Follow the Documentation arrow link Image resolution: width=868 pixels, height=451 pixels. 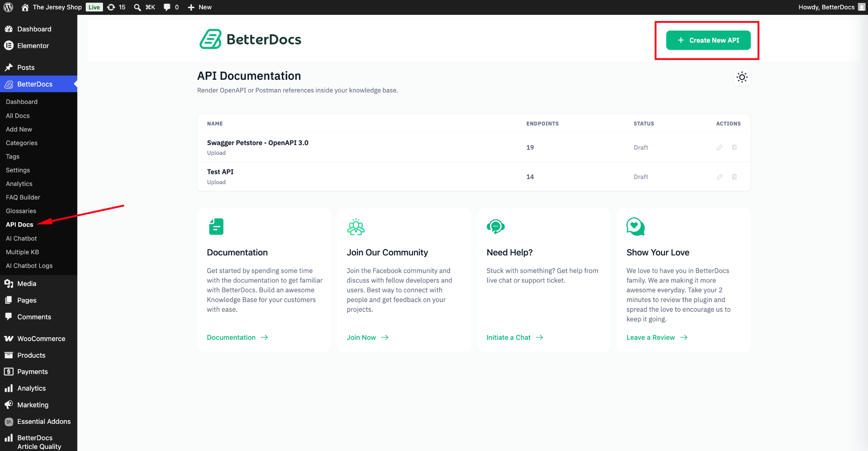click(x=237, y=338)
